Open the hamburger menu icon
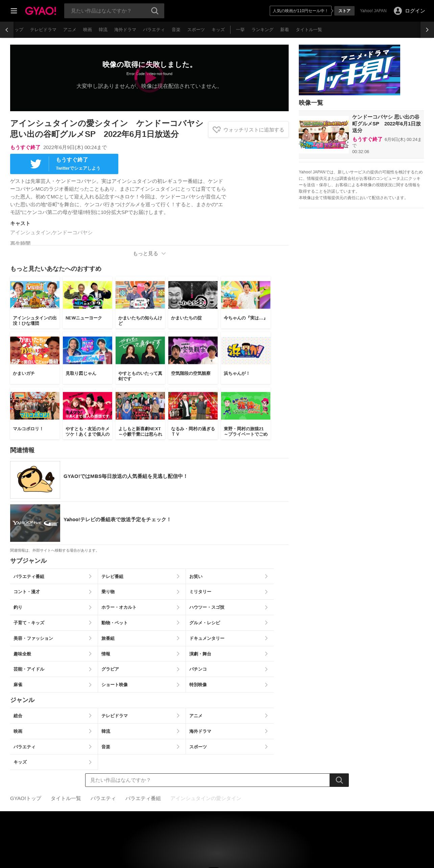 tap(14, 11)
